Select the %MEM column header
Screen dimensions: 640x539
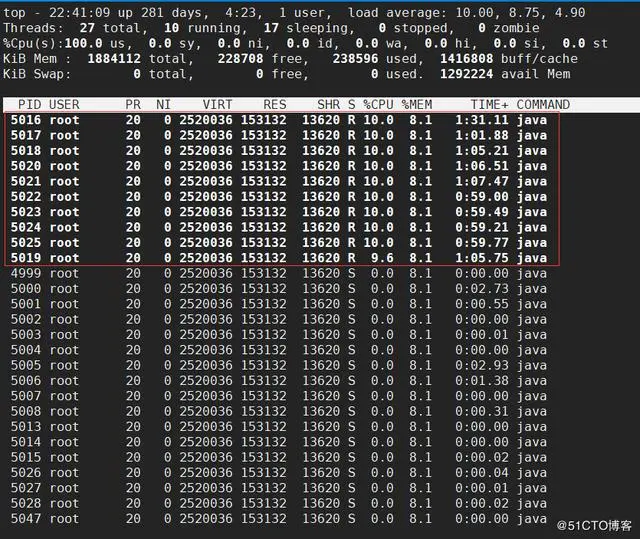pyautogui.click(x=417, y=104)
